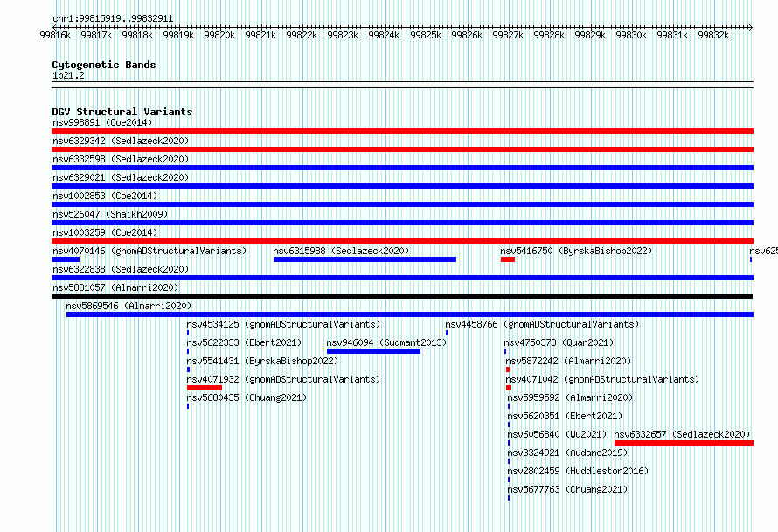Click the blue bar under nsv6315988
This screenshot has width=778, height=532.
click(365, 259)
